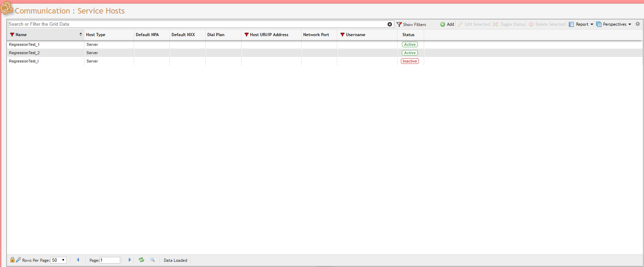Go to the next page arrow
The image size is (644, 267).
pyautogui.click(x=130, y=260)
